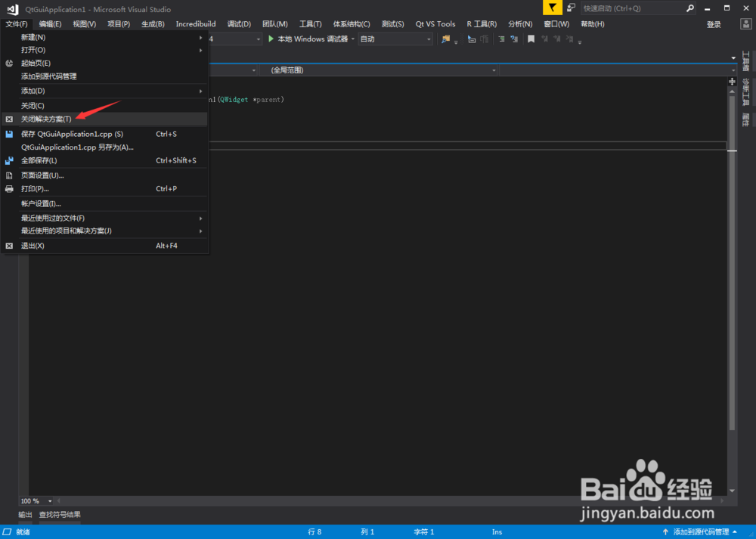756x539 pixels.
Task: Open the feedback icon beside quick launch
Action: (571, 8)
